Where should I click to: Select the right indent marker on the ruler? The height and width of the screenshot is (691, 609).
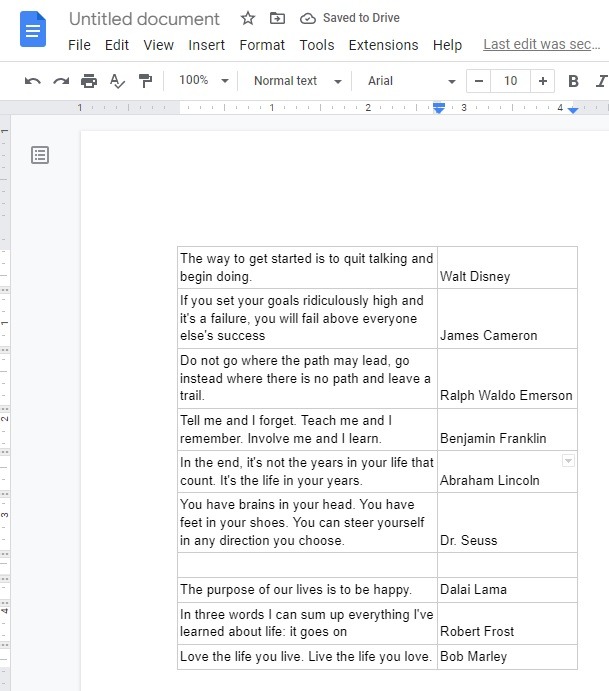(573, 110)
